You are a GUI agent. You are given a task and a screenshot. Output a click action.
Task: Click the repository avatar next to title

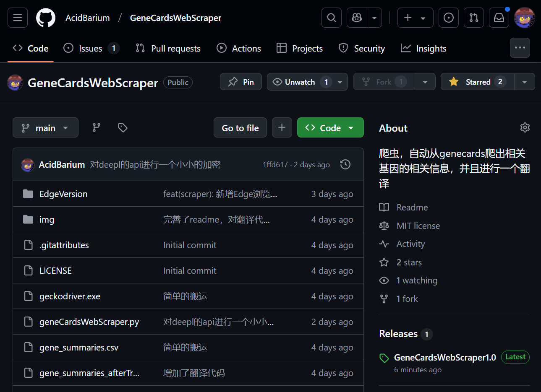(x=15, y=83)
